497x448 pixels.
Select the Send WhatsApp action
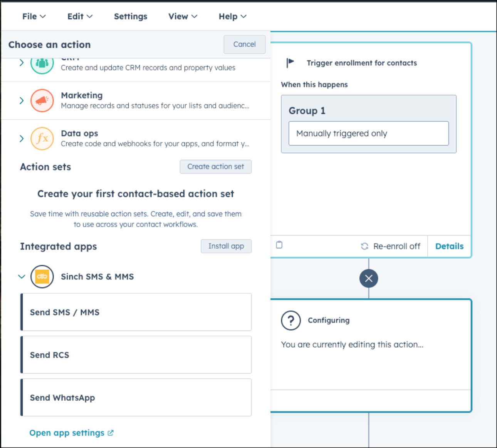pyautogui.click(x=136, y=397)
